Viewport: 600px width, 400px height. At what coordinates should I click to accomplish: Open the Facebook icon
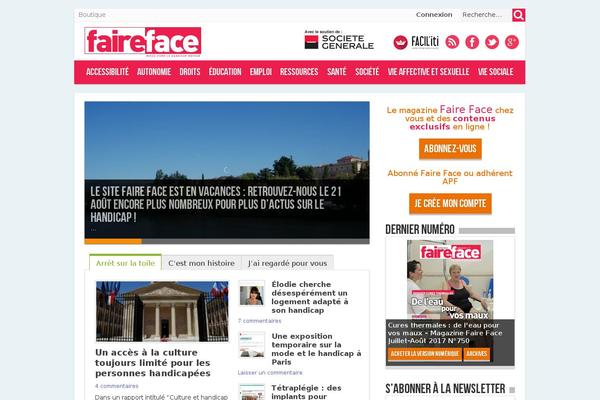pyautogui.click(x=472, y=42)
